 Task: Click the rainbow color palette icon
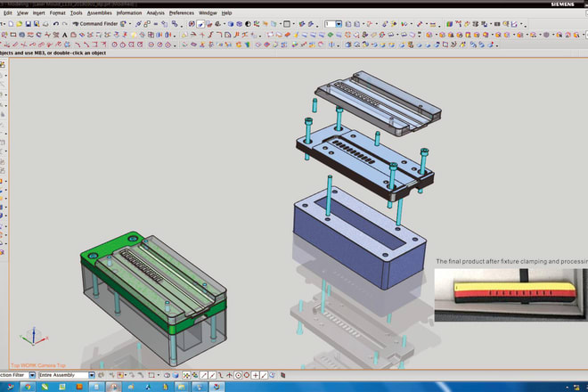[449, 24]
